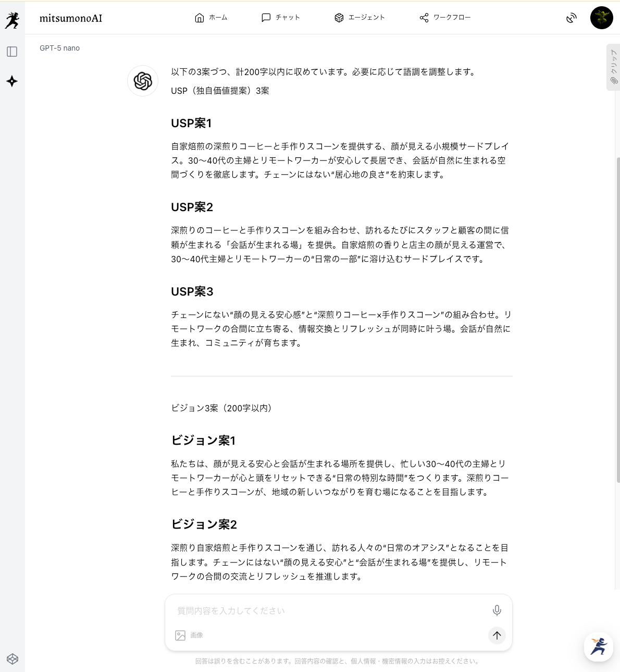Click the vertical page scrollbar

pos(618,319)
